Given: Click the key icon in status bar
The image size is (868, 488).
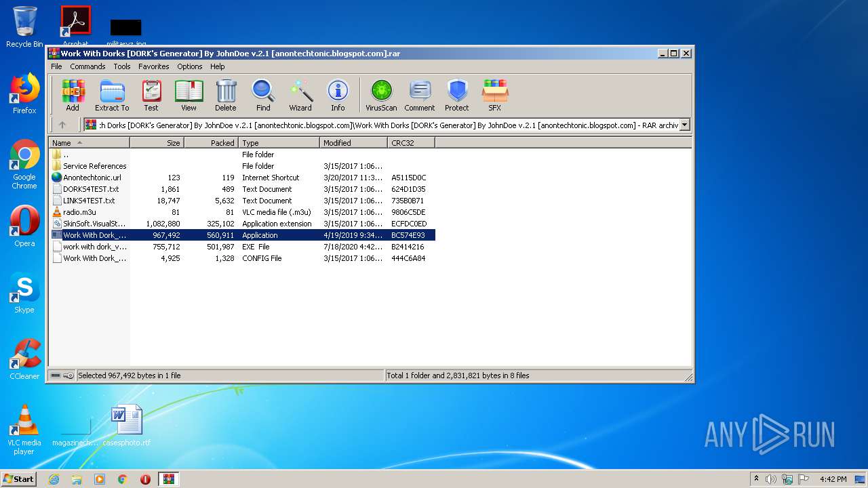Looking at the screenshot, I should 68,375.
